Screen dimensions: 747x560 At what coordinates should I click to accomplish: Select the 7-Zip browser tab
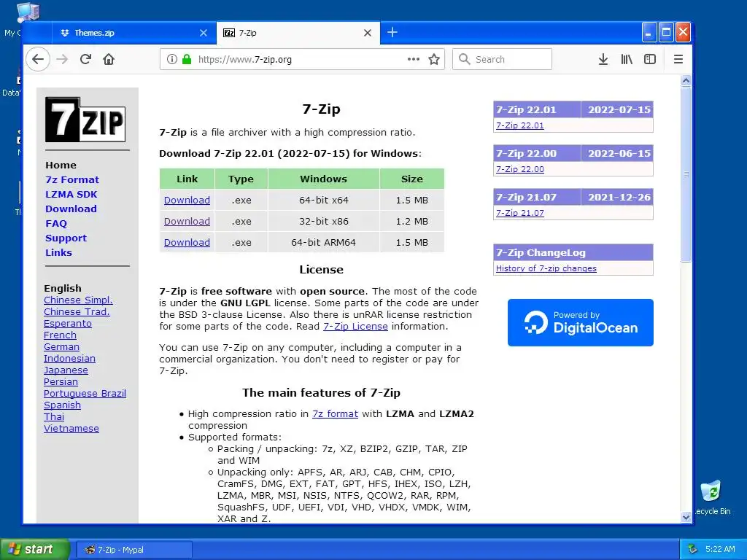(x=298, y=33)
